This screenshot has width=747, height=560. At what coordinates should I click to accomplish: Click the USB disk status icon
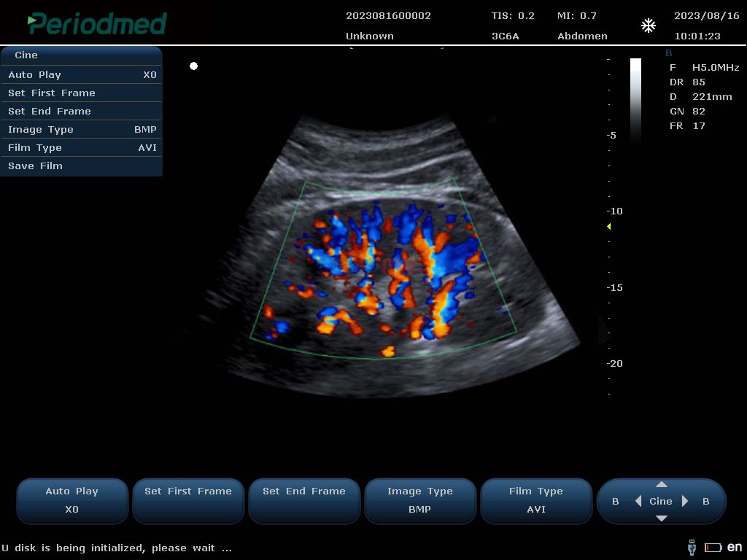(692, 547)
